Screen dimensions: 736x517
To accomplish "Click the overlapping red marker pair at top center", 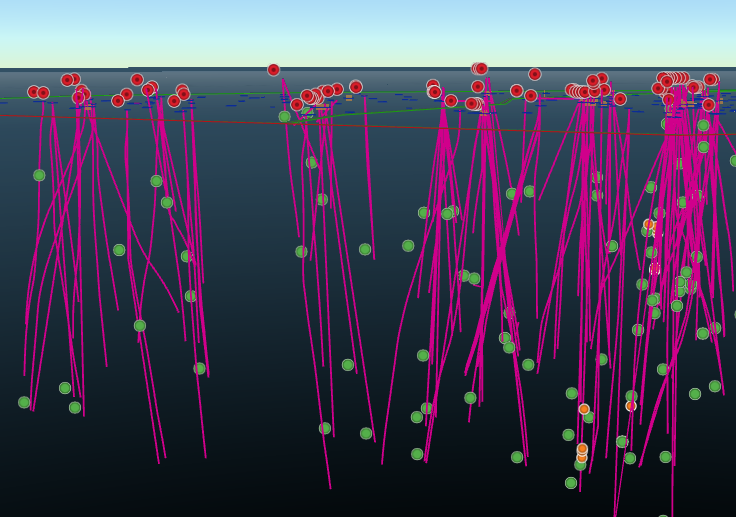I will [x=479, y=69].
